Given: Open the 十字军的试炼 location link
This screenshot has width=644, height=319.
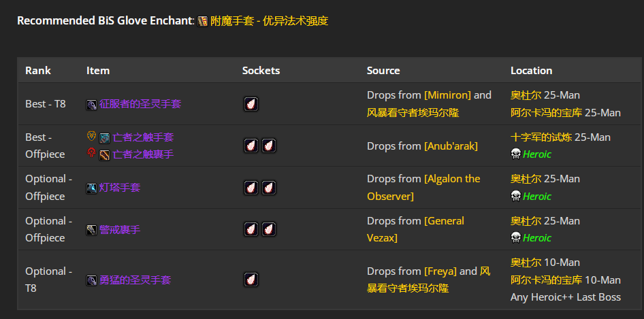Looking at the screenshot, I should coord(541,137).
